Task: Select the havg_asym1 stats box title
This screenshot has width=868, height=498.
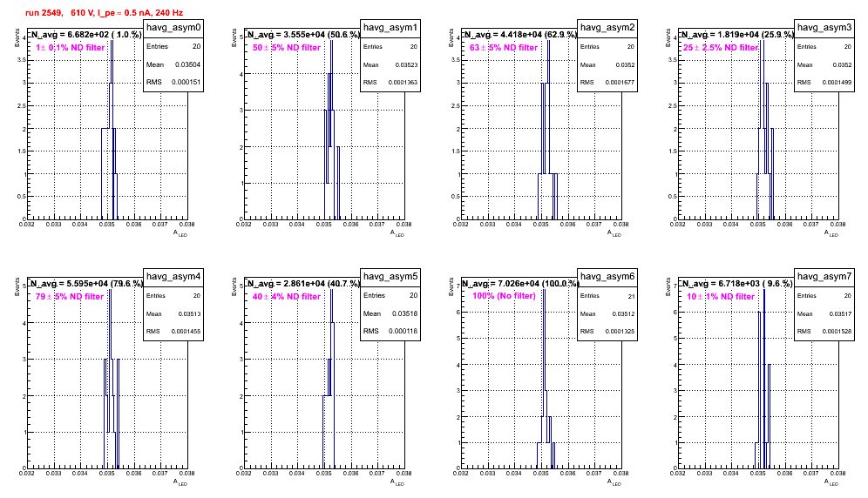Action: coord(390,28)
